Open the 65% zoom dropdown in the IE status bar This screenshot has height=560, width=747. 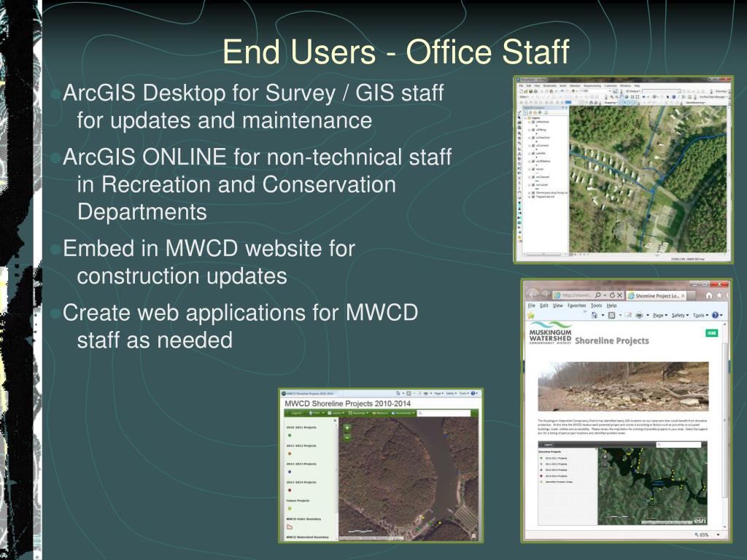coord(718,534)
